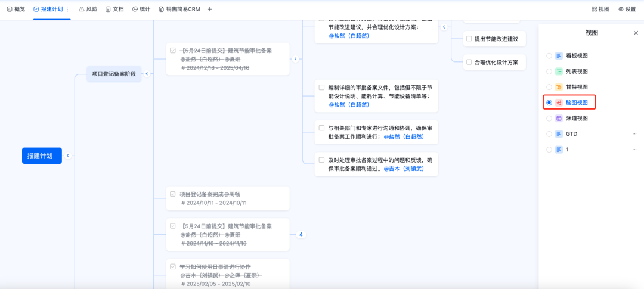Viewport: 644px width, 289px height.
Task: Check the 提出节能改进建议 checkbox
Action: click(x=469, y=39)
